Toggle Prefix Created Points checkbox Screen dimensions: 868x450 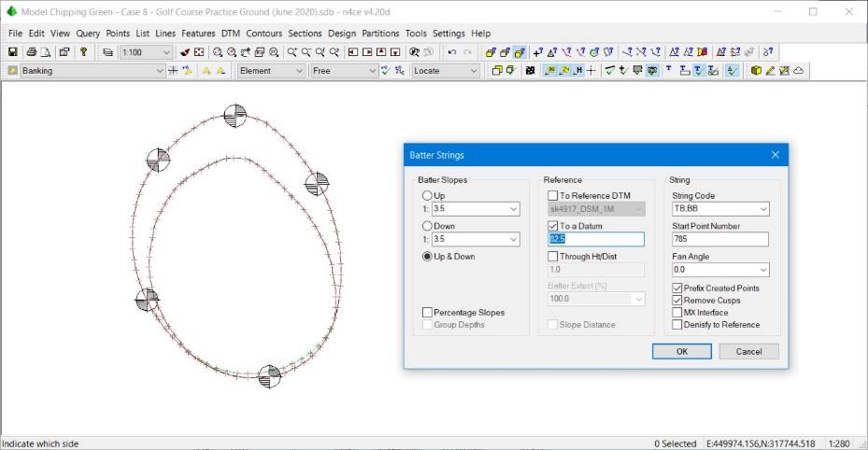[677, 288]
